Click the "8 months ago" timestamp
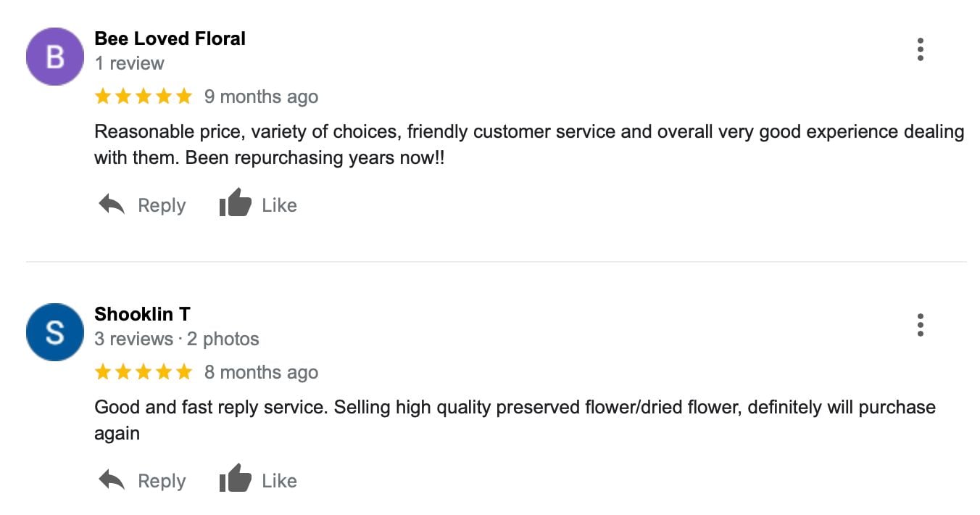The height and width of the screenshot is (515, 980). point(261,372)
